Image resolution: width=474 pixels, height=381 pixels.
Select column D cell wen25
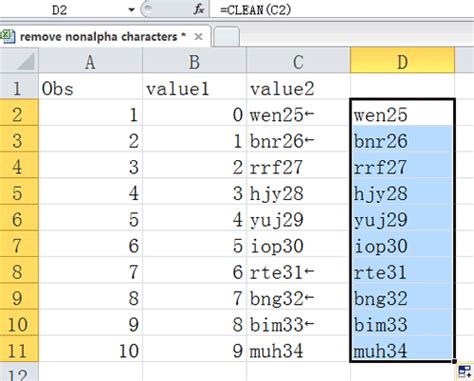pyautogui.click(x=402, y=113)
